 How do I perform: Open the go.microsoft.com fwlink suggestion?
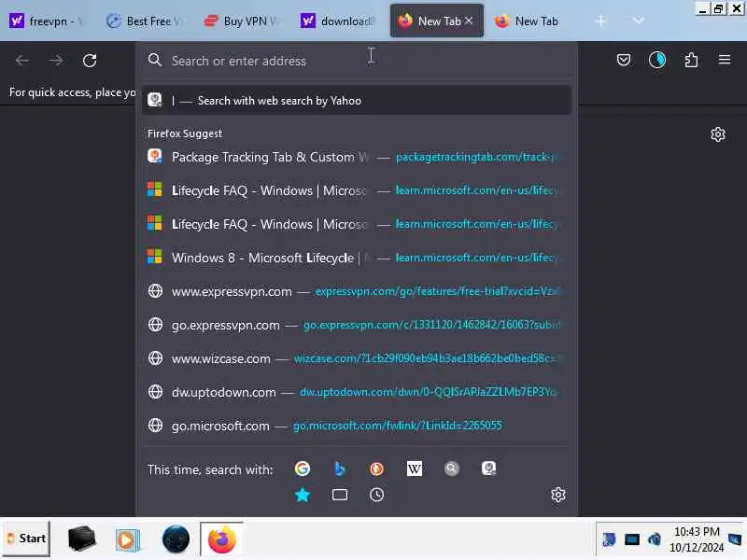pyautogui.click(x=357, y=426)
